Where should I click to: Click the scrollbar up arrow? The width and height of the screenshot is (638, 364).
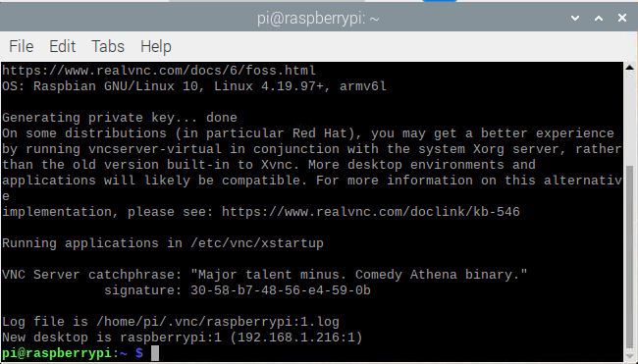629,67
